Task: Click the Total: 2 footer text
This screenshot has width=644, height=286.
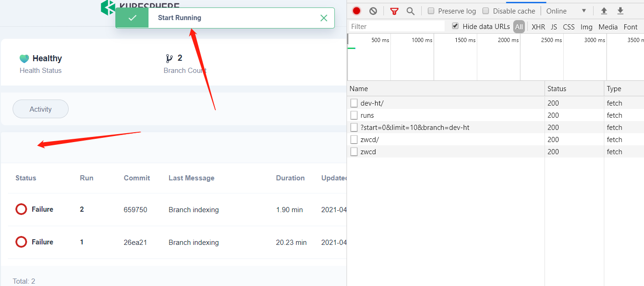Action: click(24, 281)
